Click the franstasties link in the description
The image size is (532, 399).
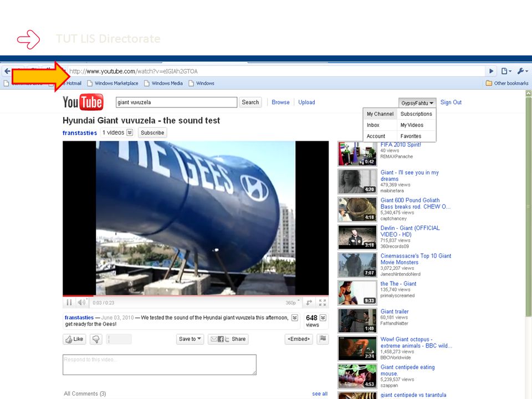point(79,318)
